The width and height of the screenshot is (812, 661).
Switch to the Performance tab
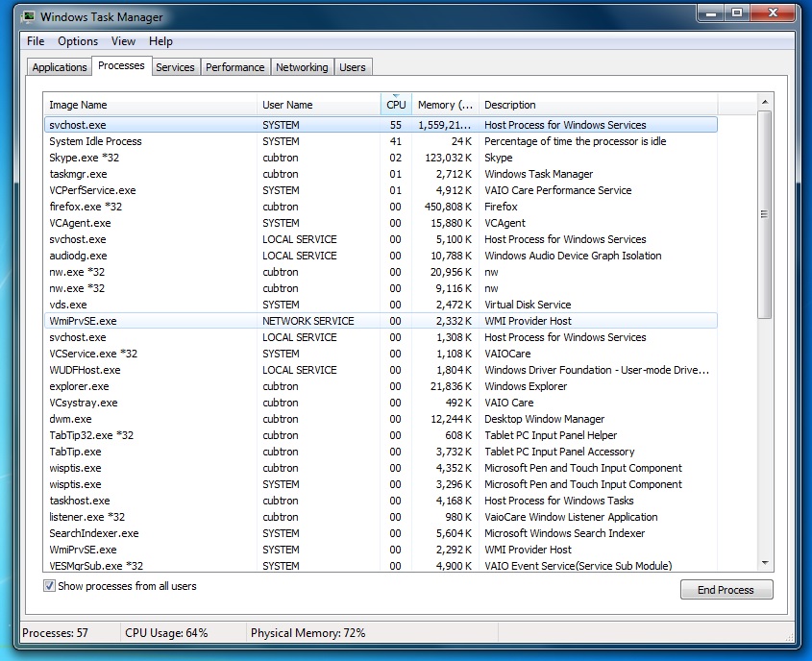click(x=235, y=67)
